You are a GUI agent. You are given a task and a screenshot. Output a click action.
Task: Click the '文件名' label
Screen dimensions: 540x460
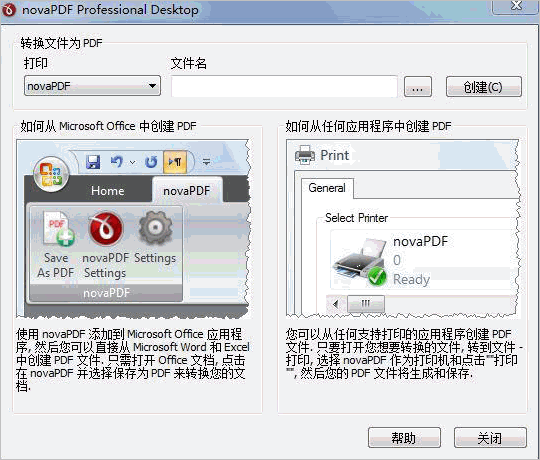188,63
